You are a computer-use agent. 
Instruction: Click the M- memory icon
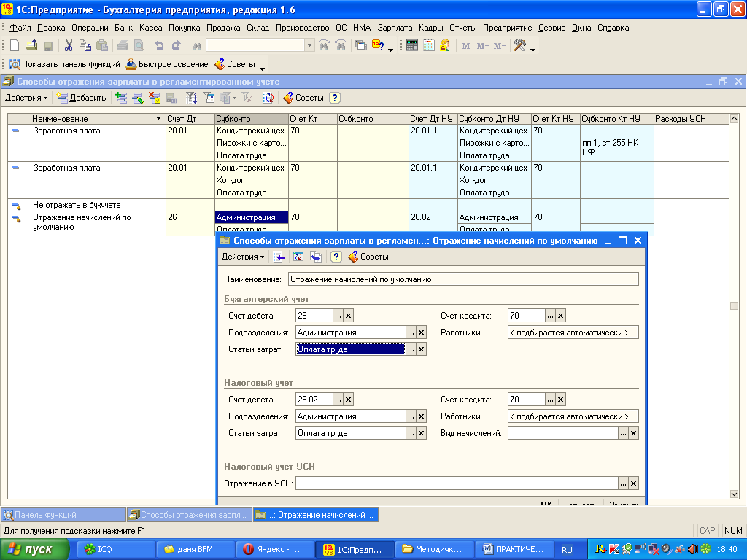click(x=500, y=46)
